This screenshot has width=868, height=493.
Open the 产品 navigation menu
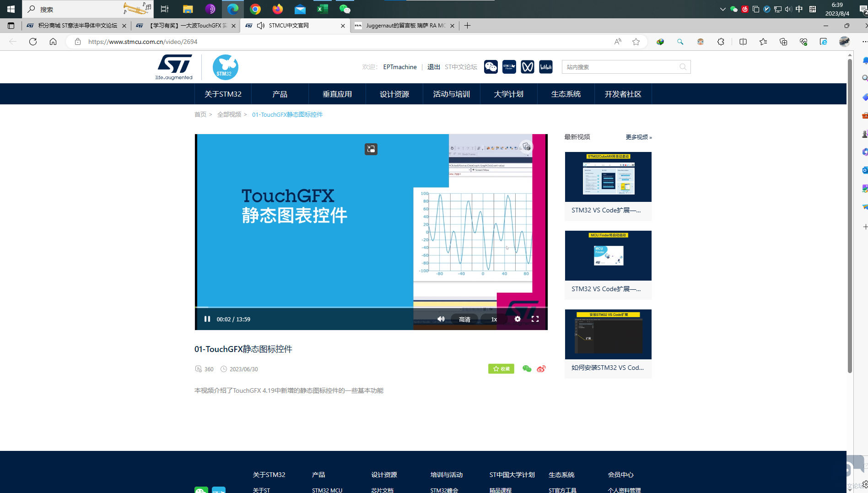coord(280,94)
